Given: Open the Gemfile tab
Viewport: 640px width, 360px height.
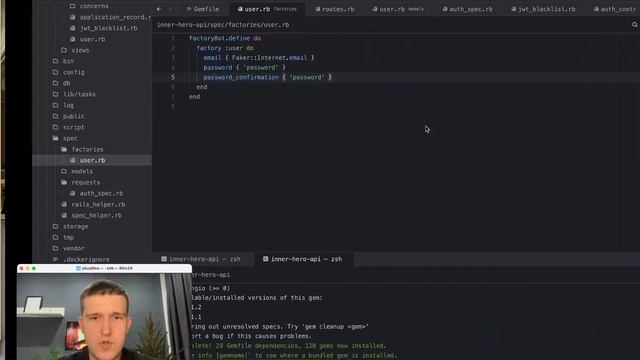Looking at the screenshot, I should coord(203,9).
